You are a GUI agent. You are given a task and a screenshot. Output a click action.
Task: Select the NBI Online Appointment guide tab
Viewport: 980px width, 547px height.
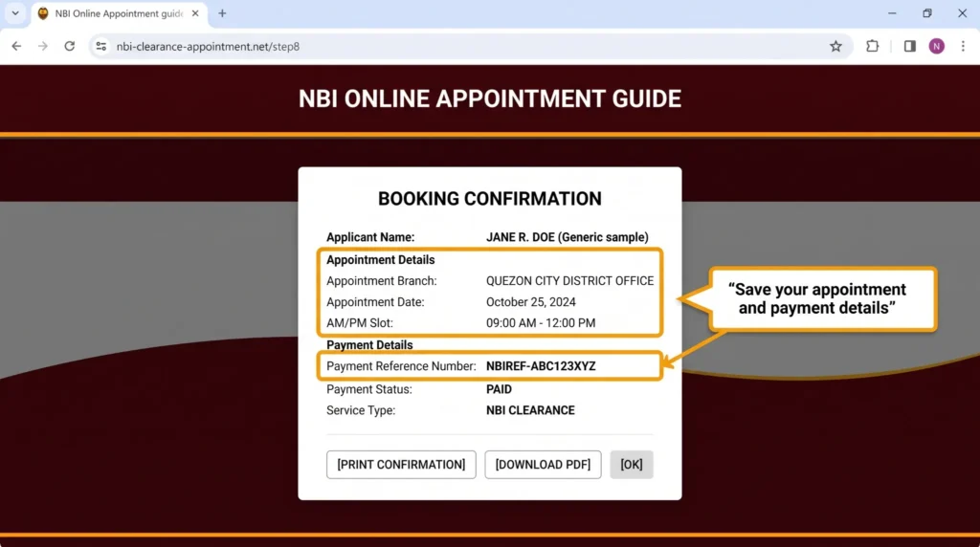[x=118, y=13]
